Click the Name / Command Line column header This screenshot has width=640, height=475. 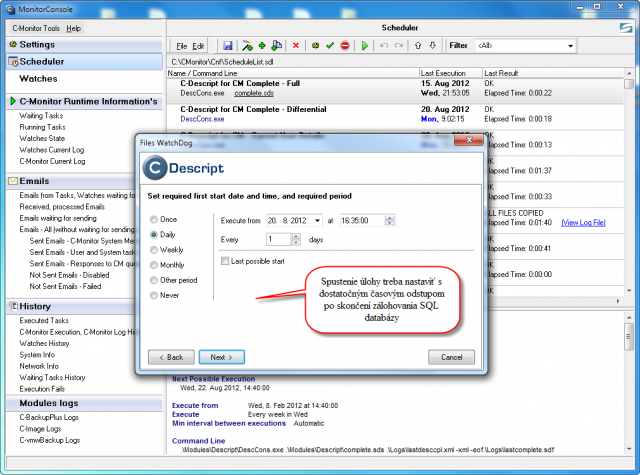(x=293, y=73)
